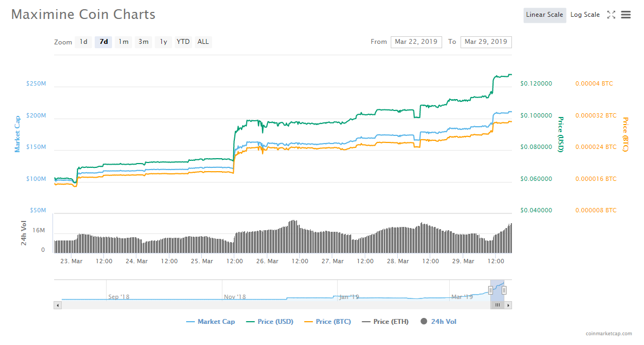Screen dimensions: 644x345
Task: Edit the From date field
Action: coord(416,42)
